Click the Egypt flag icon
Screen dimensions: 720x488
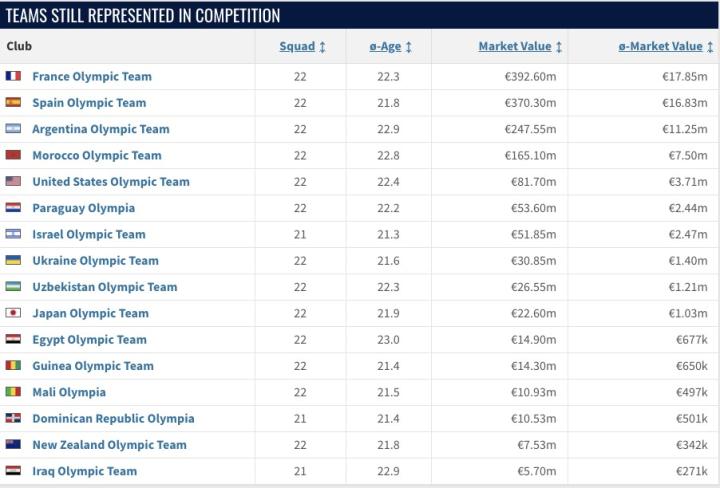click(13, 339)
